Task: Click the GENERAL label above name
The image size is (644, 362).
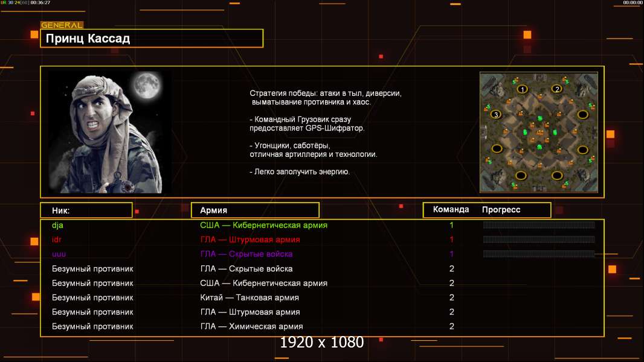Action: pos(62,25)
